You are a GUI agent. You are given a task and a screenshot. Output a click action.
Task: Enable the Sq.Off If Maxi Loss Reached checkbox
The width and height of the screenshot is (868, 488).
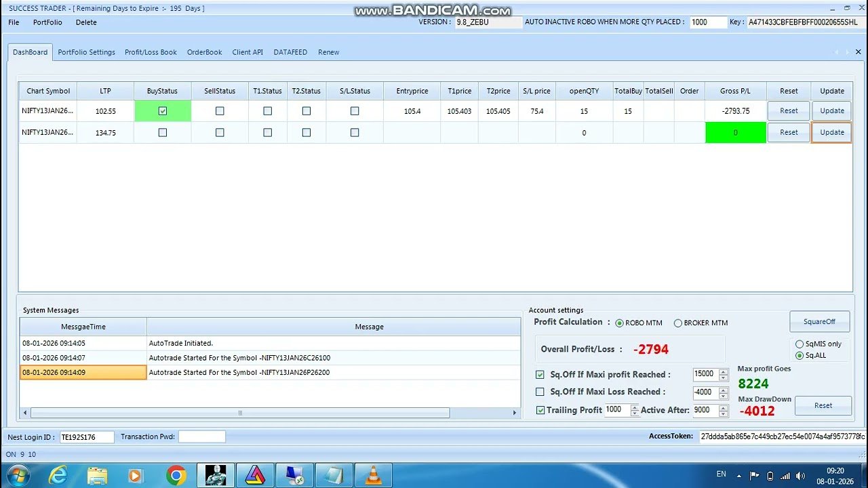[540, 392]
